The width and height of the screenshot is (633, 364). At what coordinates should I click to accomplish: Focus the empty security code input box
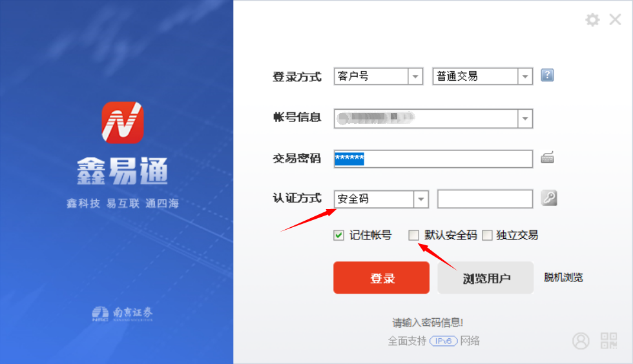tap(485, 199)
